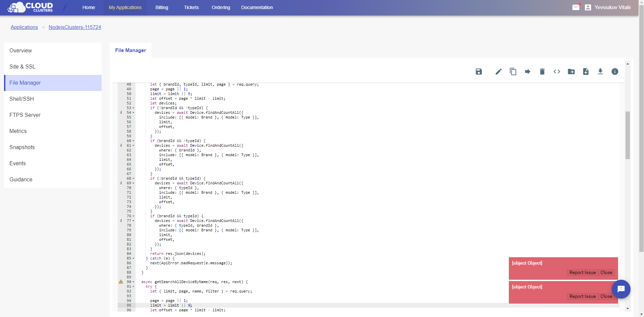The width and height of the screenshot is (644, 317).
Task: Download the current file
Action: [601, 72]
